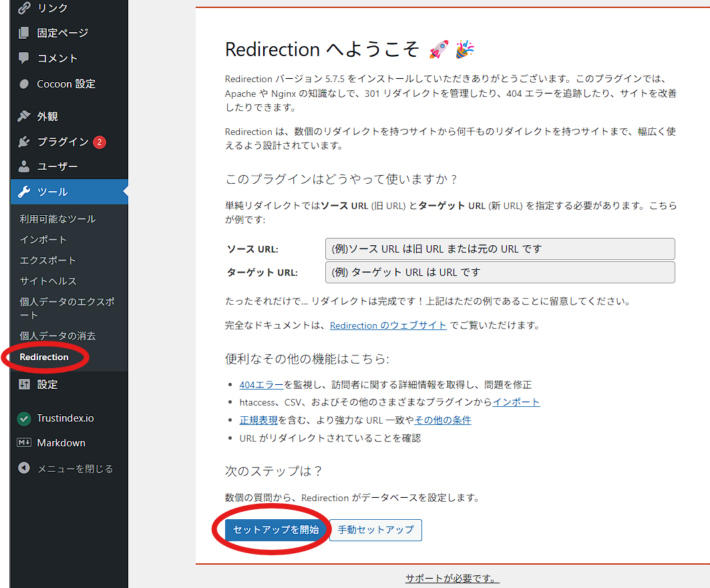Click the paintbrush icon for 外観

tap(24, 116)
